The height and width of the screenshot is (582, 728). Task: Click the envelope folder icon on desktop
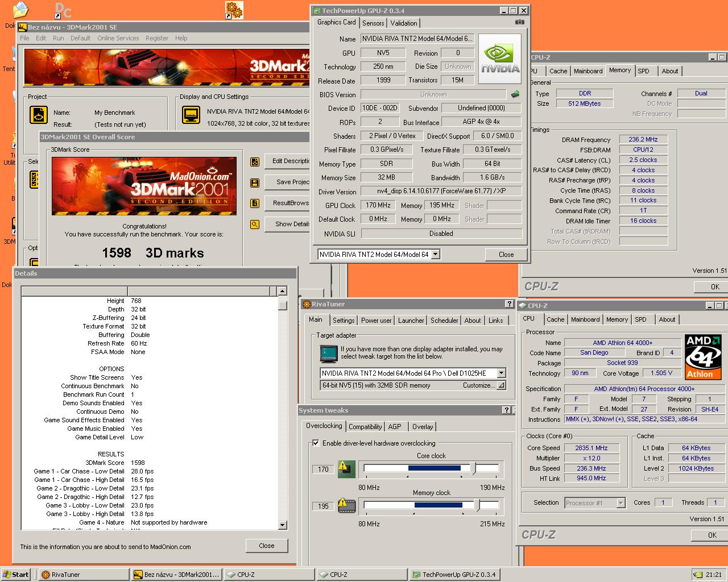click(x=20, y=10)
